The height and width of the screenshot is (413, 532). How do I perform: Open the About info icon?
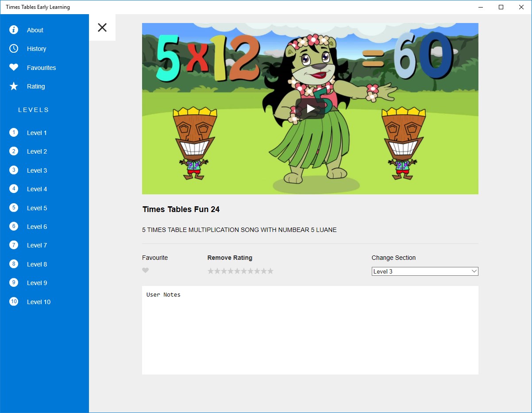(x=14, y=30)
